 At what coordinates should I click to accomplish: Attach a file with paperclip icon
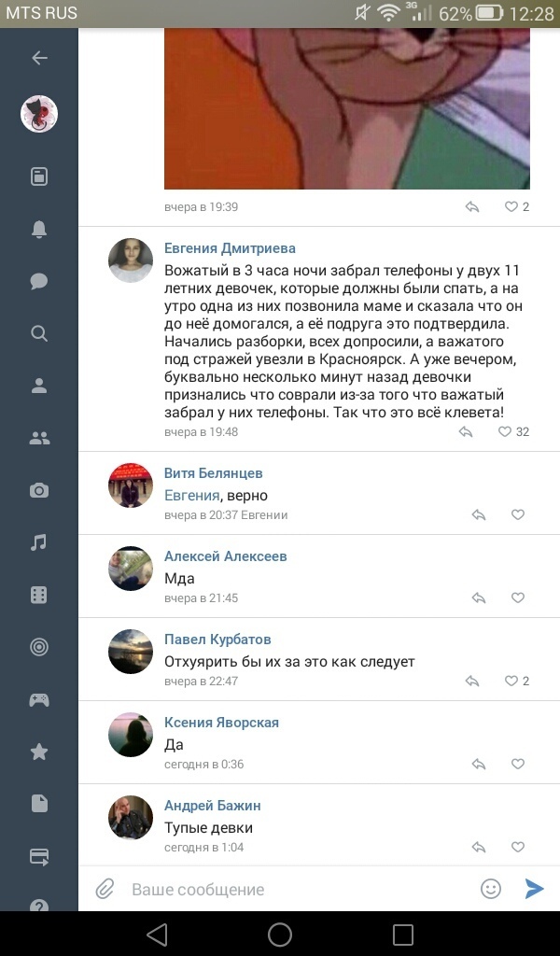105,889
